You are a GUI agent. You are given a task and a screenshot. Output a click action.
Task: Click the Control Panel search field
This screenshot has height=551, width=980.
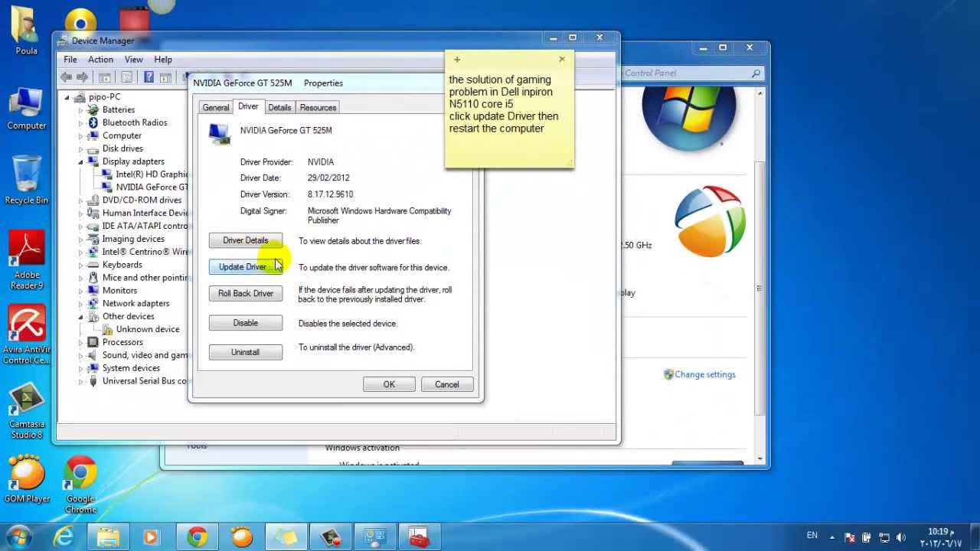tap(691, 73)
